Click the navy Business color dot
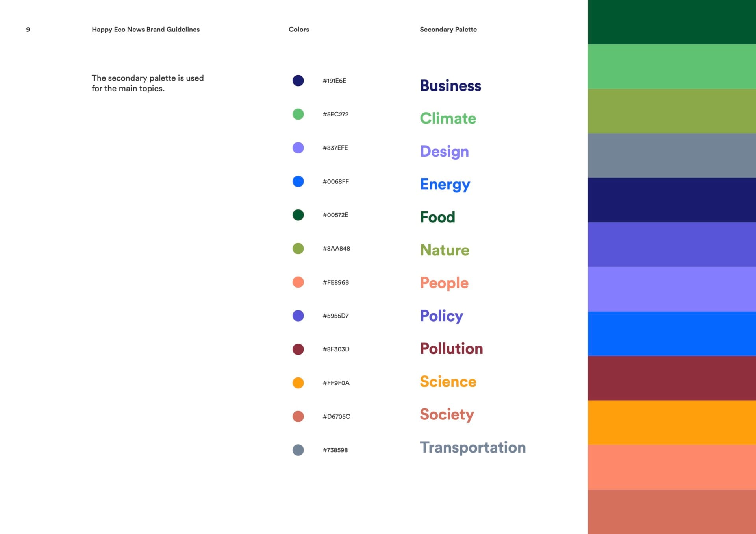Image resolution: width=756 pixels, height=534 pixels. point(298,81)
